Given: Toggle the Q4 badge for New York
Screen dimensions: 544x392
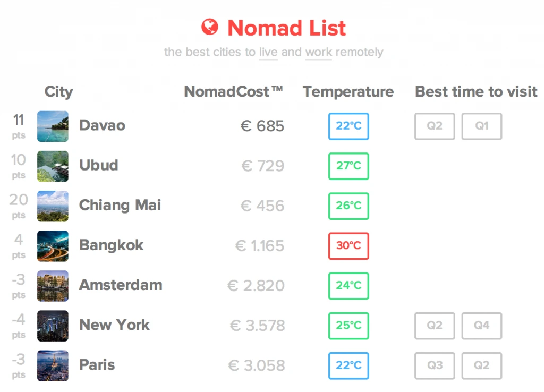Looking at the screenshot, I should tap(481, 326).
